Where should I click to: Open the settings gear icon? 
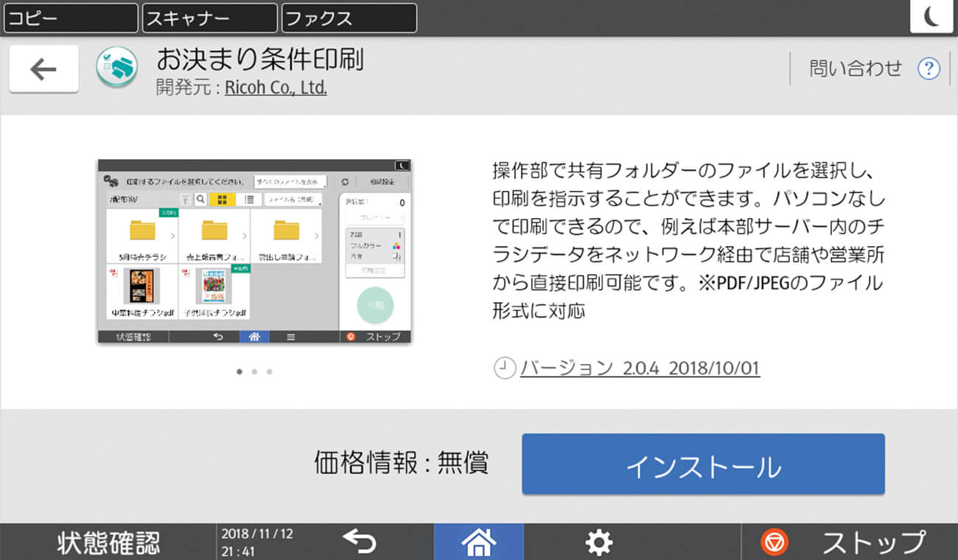coord(597,542)
